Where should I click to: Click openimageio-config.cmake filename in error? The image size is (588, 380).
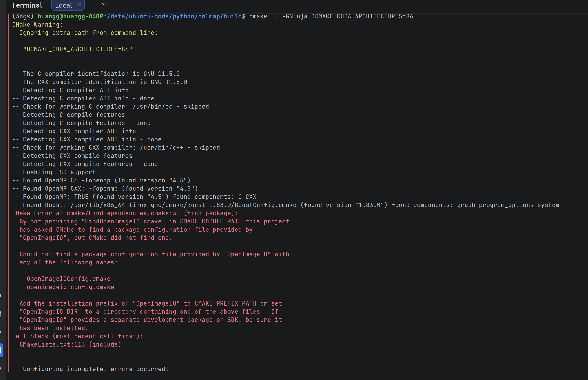[70, 287]
